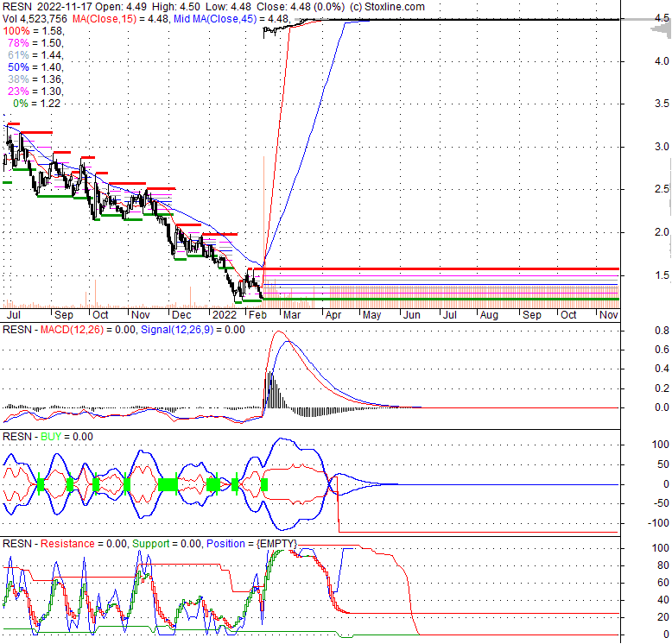Click the 61% = 1.44 Fibonacci level
The width and height of the screenshot is (672, 644).
pyautogui.click(x=35, y=54)
